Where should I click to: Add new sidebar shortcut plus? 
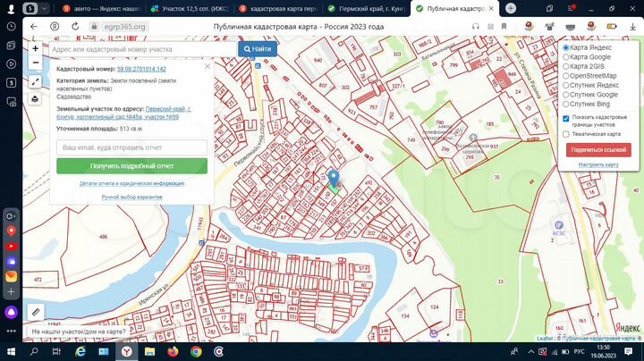[12, 291]
